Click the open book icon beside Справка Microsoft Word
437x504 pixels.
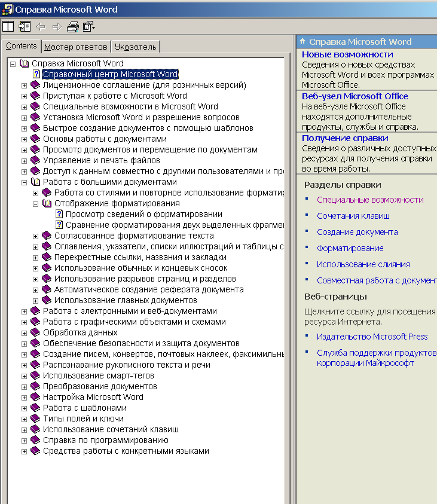pos(24,63)
